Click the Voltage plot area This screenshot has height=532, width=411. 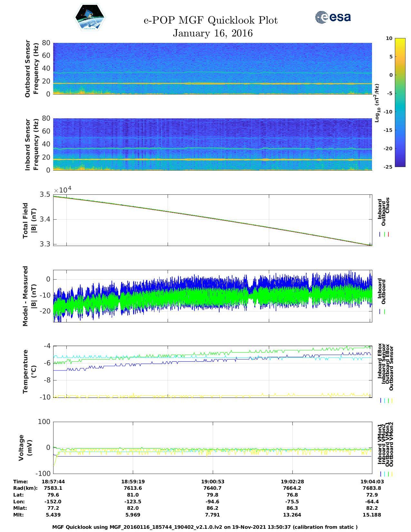[x=212, y=448]
